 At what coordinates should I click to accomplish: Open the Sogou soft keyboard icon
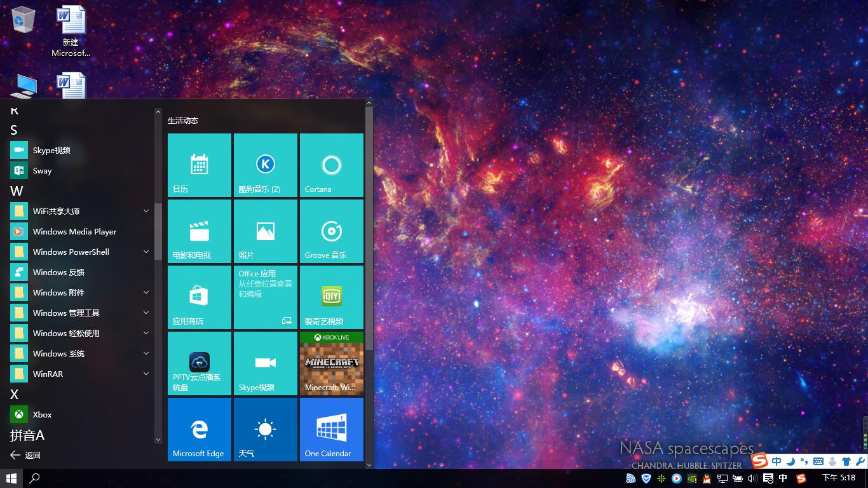[818, 461]
